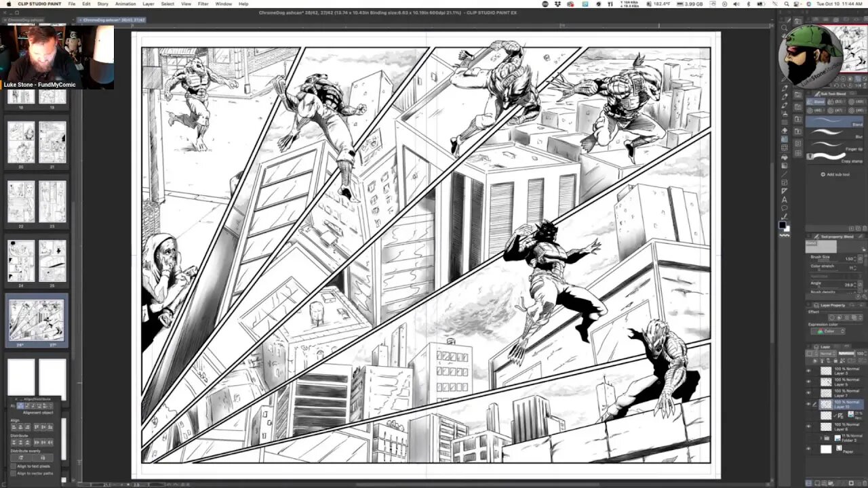Open layer blending mode Normal dropdown
Image resolution: width=868 pixels, height=488 pixels.
[827, 353]
